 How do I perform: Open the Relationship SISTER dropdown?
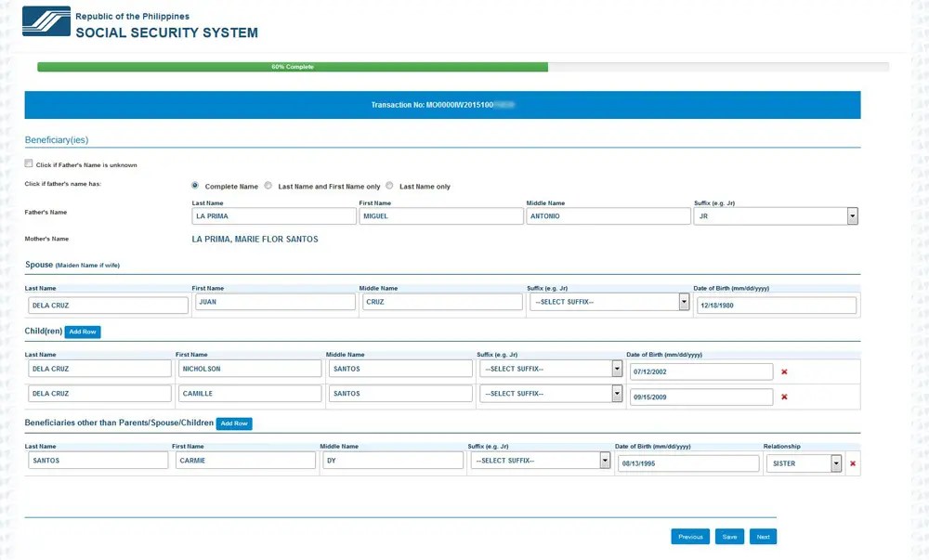pyautogui.click(x=804, y=463)
